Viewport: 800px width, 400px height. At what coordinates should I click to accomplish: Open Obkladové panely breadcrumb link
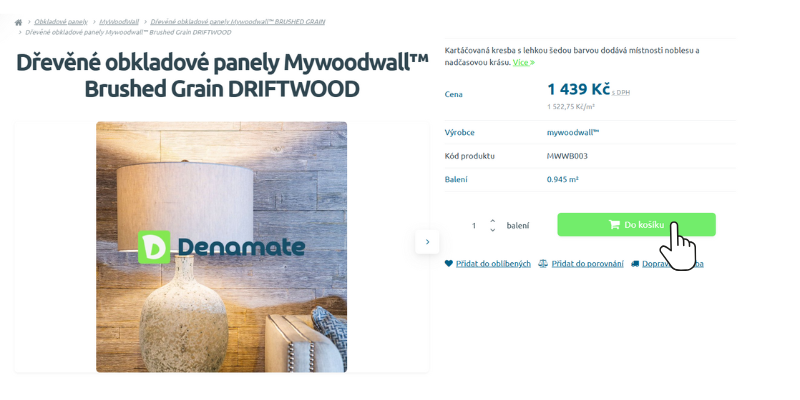61,22
